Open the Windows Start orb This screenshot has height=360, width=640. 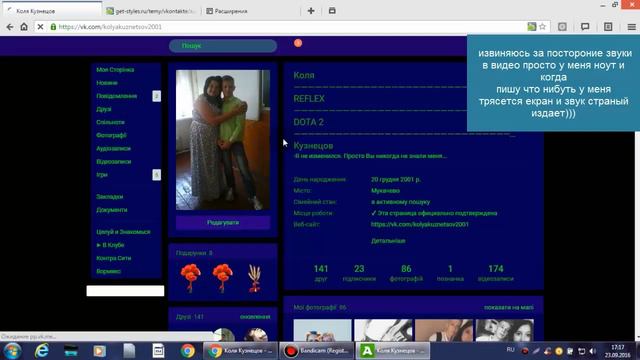click(x=12, y=351)
